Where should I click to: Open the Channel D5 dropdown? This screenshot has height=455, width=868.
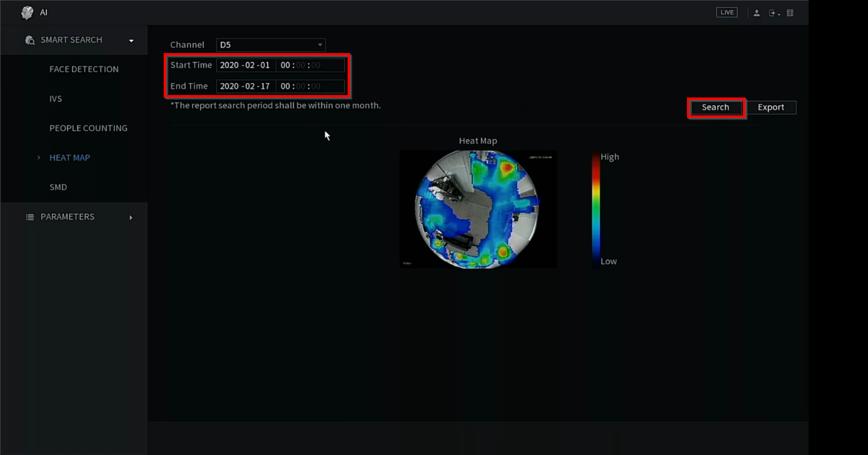(x=271, y=45)
